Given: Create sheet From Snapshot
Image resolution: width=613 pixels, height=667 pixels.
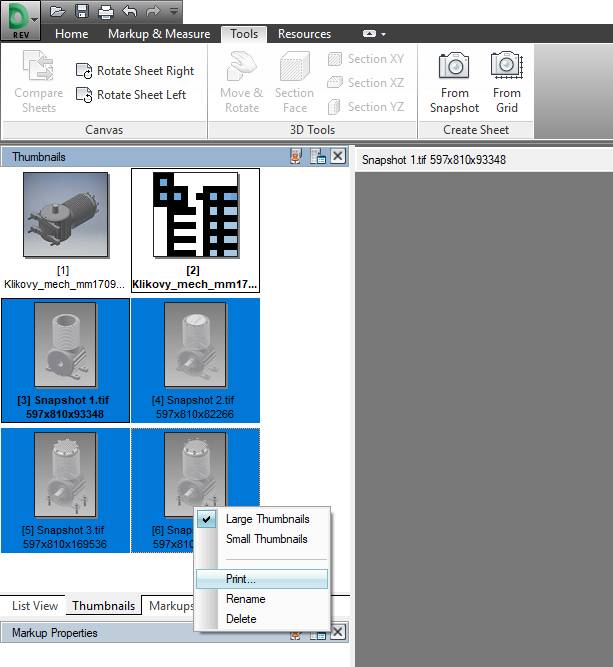Looking at the screenshot, I should [x=454, y=83].
